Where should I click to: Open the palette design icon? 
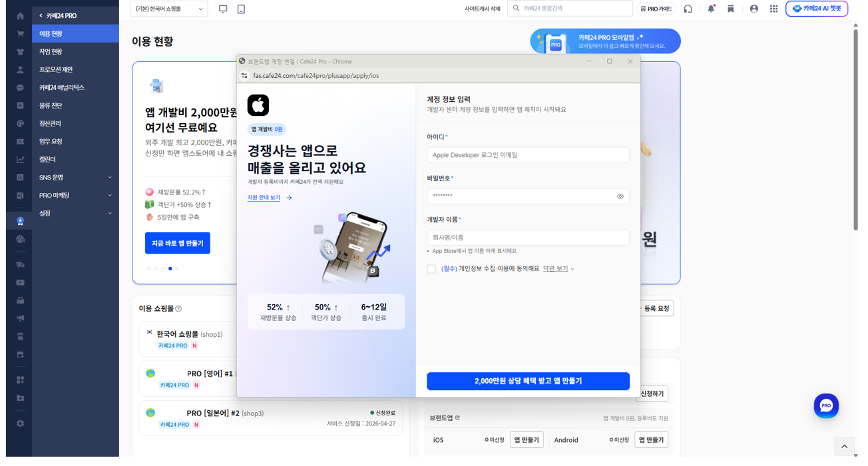pyautogui.click(x=20, y=123)
